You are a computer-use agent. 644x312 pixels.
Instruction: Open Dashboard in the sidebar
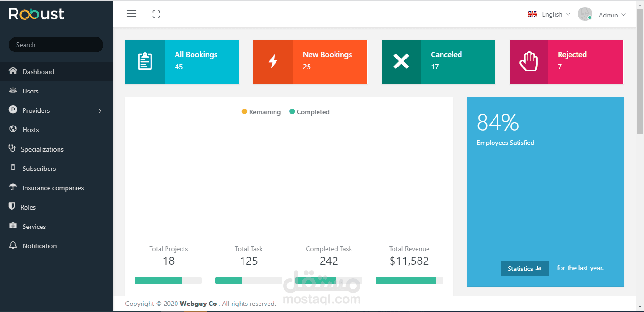[x=56, y=72]
